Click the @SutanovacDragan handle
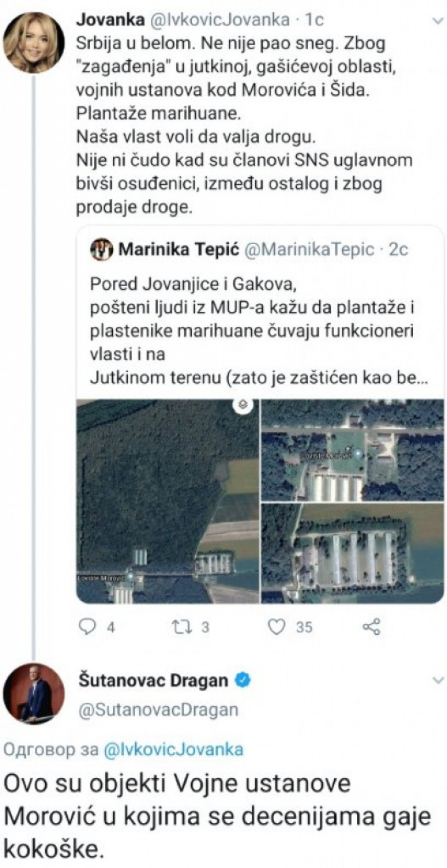This screenshot has height=868, width=447. [158, 709]
